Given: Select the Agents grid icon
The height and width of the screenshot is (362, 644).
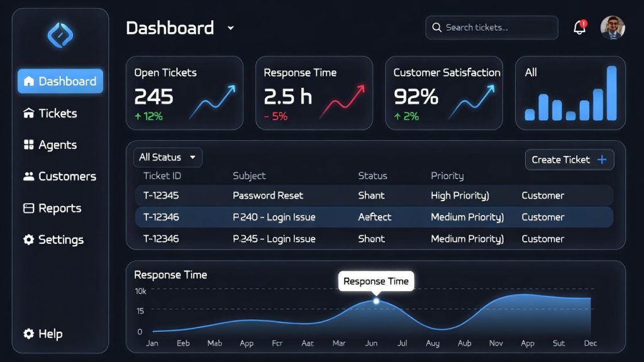Looking at the screenshot, I should tap(28, 145).
